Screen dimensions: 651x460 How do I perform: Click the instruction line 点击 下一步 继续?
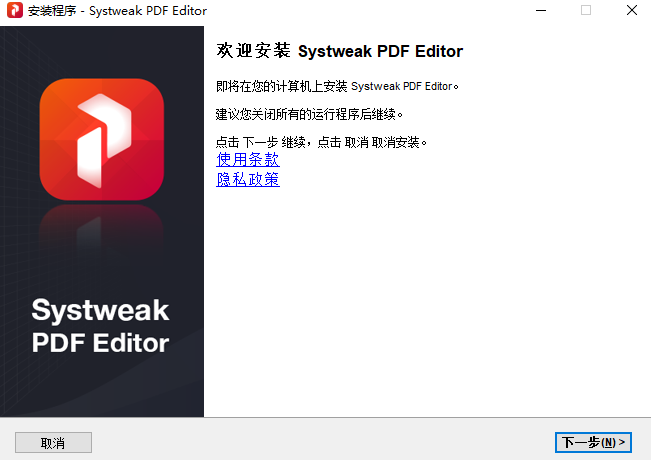pos(322,142)
